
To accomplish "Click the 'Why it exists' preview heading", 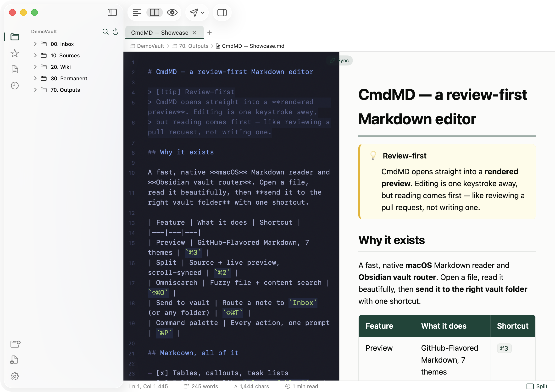I will [x=391, y=240].
